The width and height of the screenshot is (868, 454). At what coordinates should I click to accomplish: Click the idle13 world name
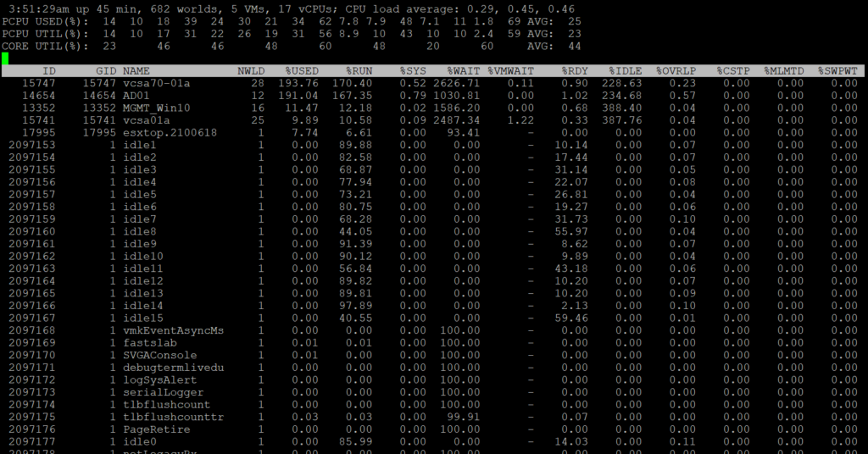[142, 293]
